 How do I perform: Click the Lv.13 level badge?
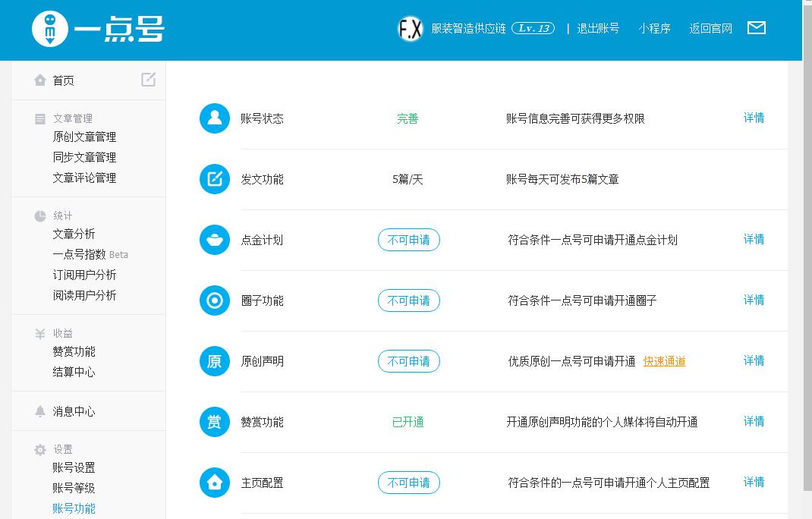[533, 27]
